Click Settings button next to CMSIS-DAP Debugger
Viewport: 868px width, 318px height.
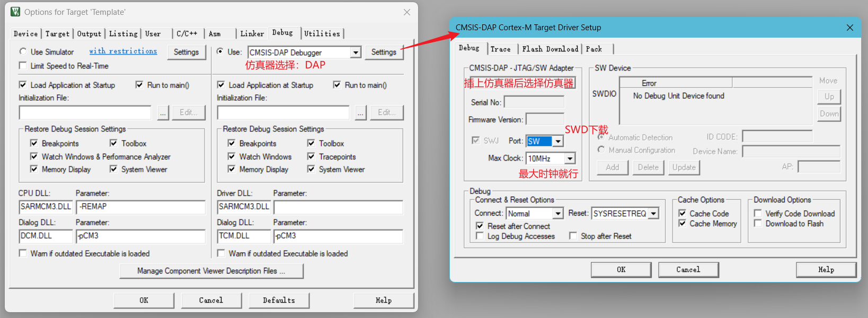click(384, 52)
